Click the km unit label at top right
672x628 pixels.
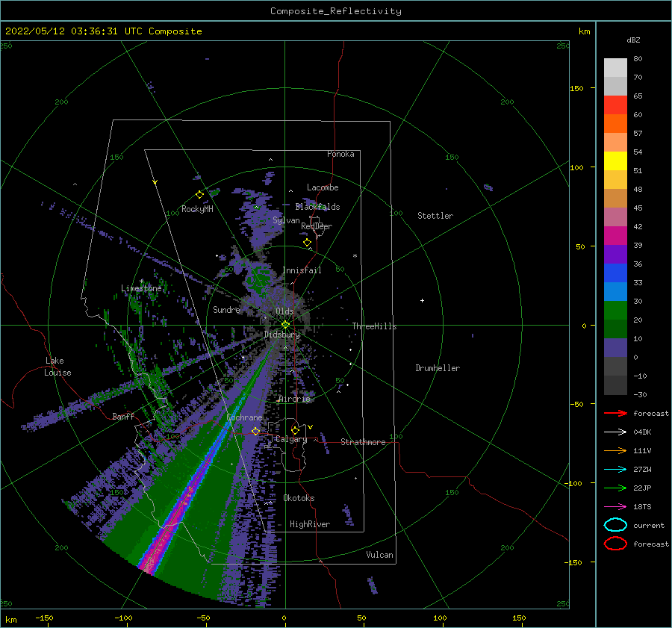click(x=584, y=31)
